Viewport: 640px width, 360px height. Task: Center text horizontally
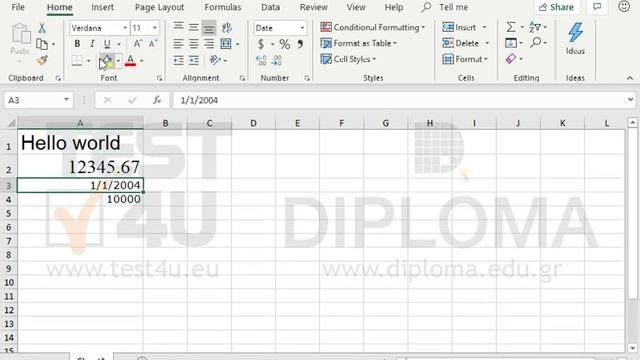pyautogui.click(x=193, y=44)
